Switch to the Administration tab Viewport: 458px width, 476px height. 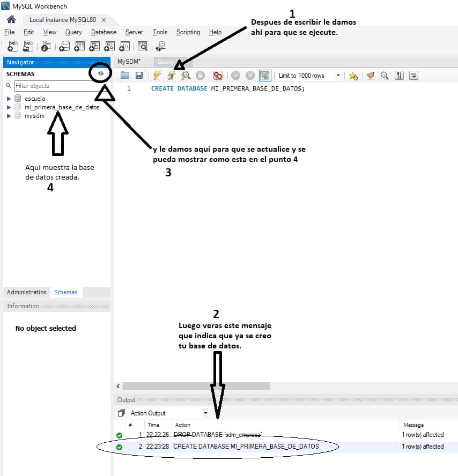click(27, 292)
